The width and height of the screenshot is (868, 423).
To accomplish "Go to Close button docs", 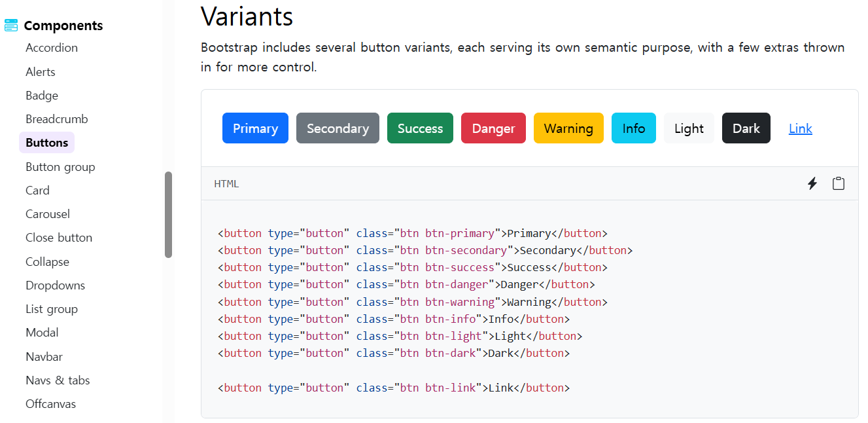I will pyautogui.click(x=59, y=238).
